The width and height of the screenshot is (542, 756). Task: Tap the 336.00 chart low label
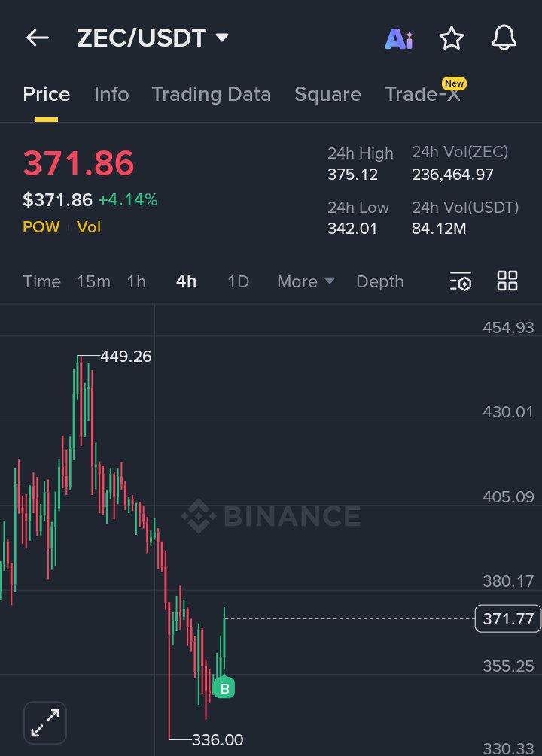[x=218, y=739]
